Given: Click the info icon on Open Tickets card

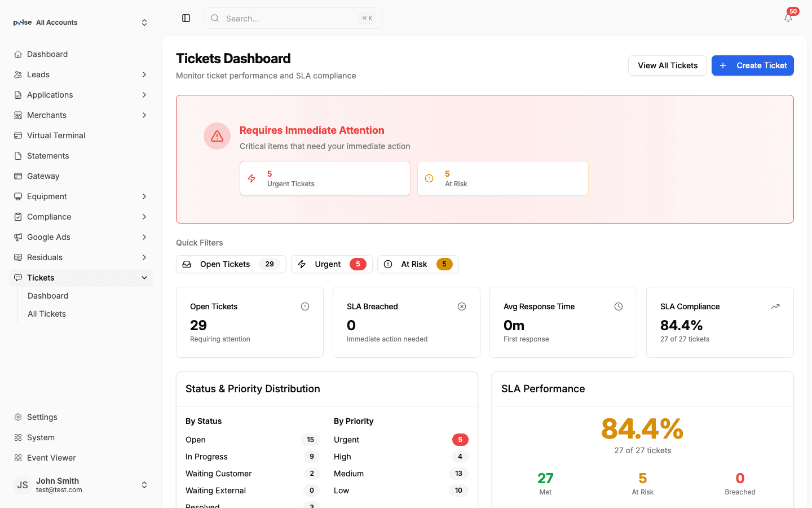Looking at the screenshot, I should 305,306.
